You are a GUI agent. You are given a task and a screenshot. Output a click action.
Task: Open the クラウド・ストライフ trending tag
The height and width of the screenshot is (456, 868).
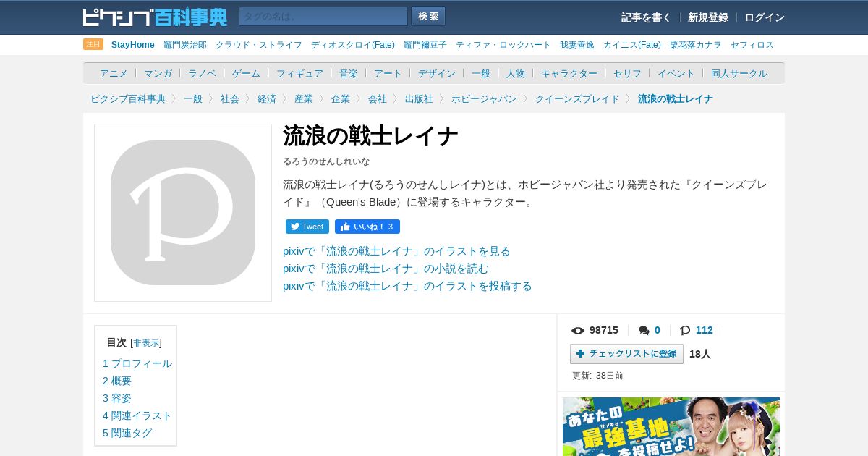(259, 45)
